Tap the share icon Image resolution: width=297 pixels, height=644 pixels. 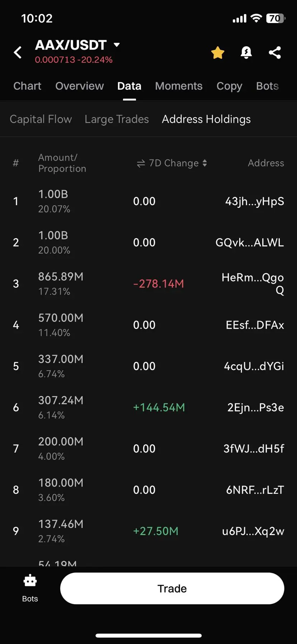[x=275, y=53]
